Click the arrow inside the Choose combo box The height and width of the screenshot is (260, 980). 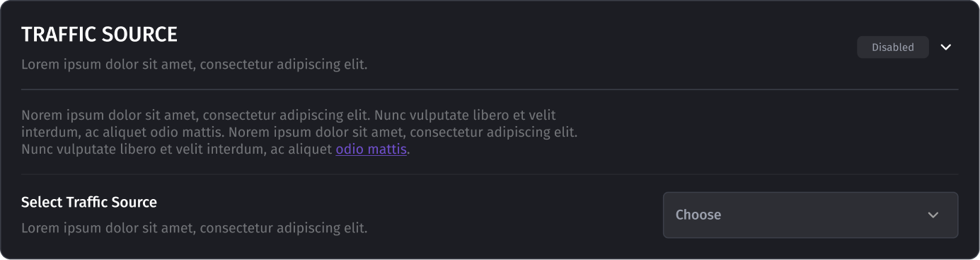pyautogui.click(x=933, y=215)
